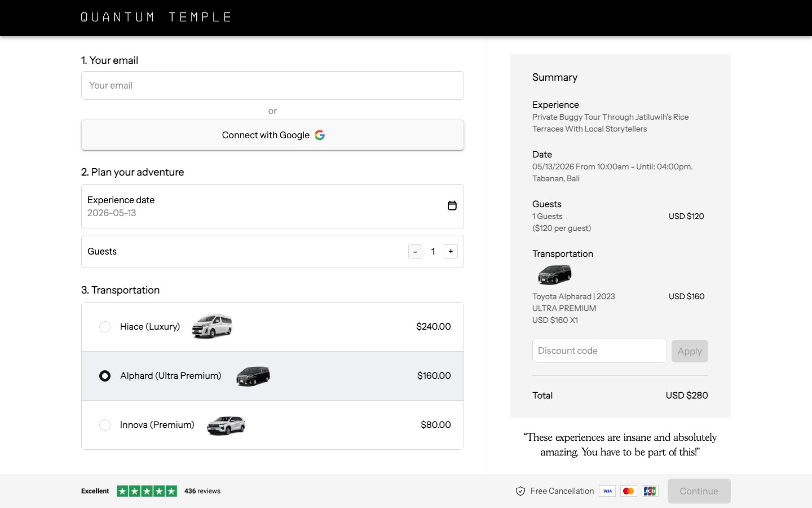Click the Tabanan, Bali location text

point(556,178)
